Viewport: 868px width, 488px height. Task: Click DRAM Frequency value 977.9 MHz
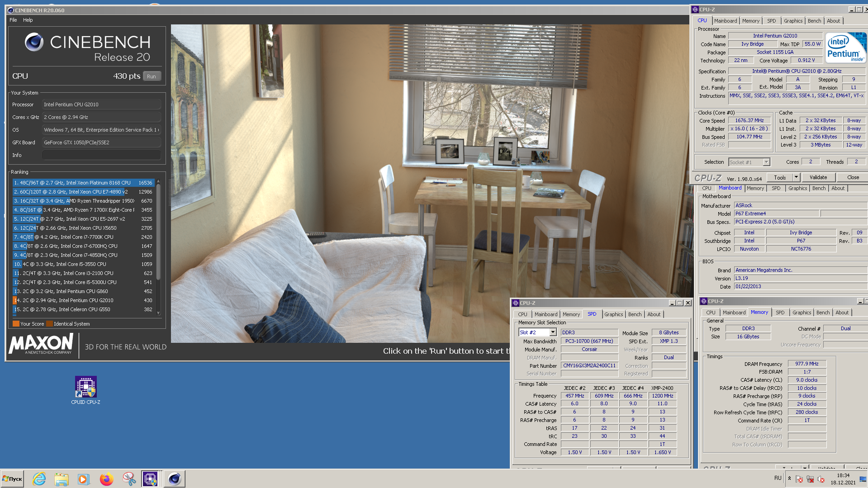pos(807,364)
